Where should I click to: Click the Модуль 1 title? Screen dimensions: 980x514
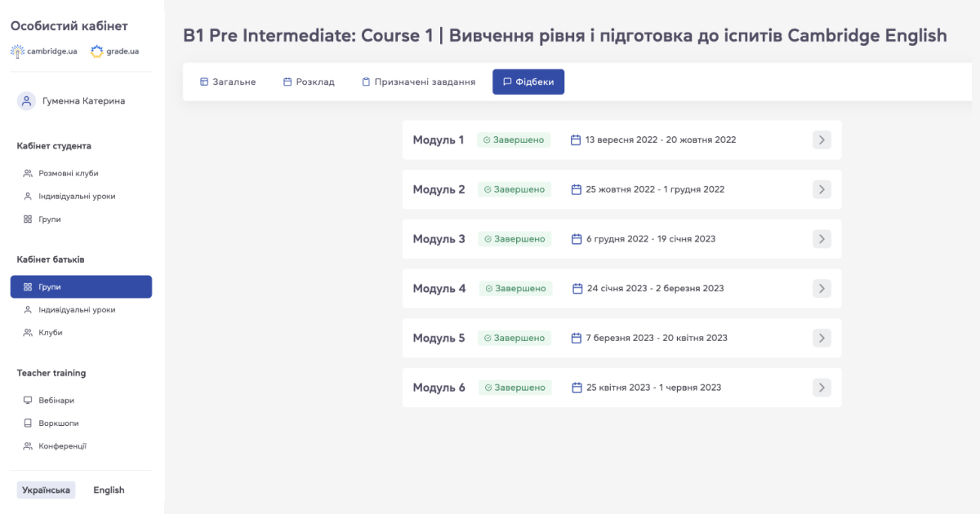coord(439,140)
